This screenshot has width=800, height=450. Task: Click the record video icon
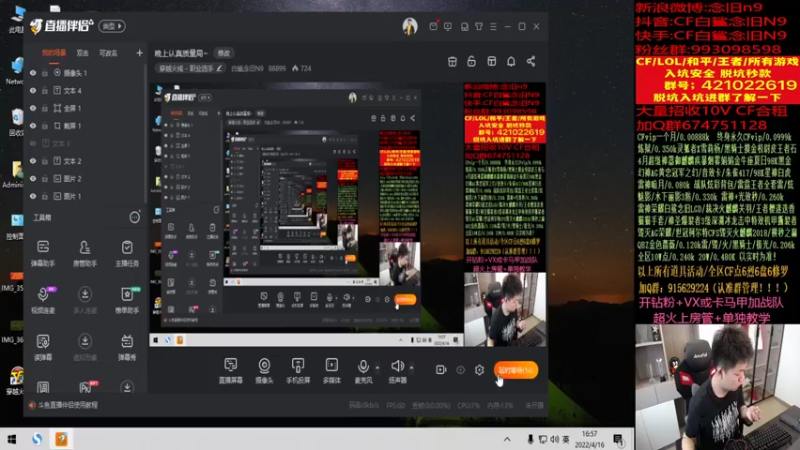441,370
